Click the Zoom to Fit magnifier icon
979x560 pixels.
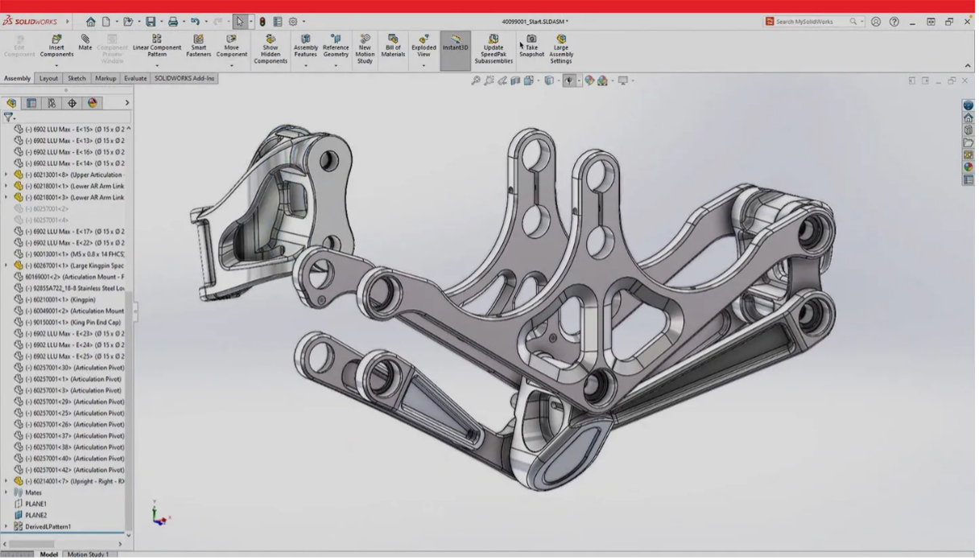(476, 80)
